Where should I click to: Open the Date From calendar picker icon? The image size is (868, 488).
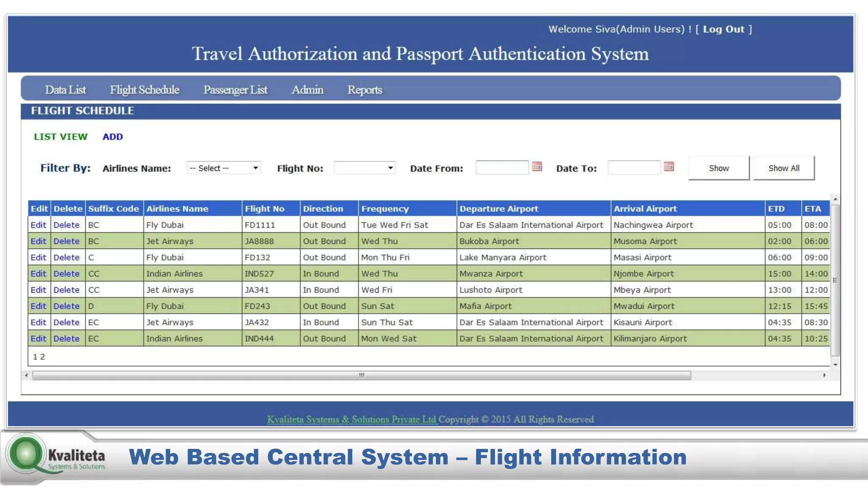point(537,166)
